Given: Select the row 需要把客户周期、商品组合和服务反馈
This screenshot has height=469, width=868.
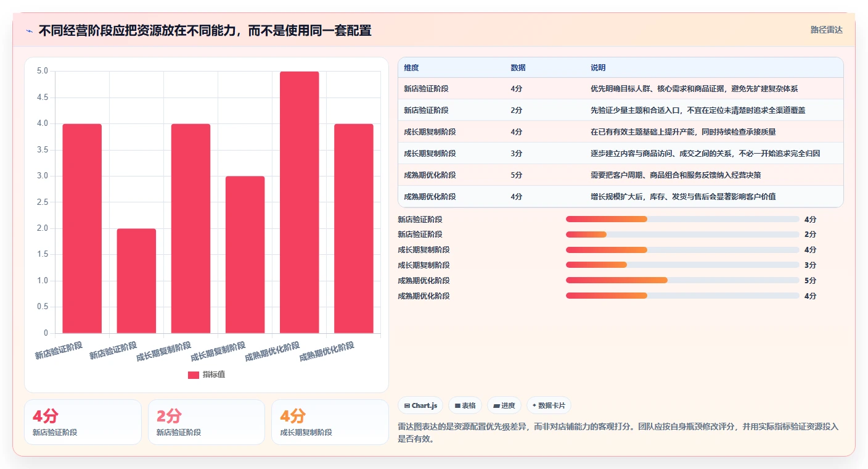Looking at the screenshot, I should click(x=621, y=175).
